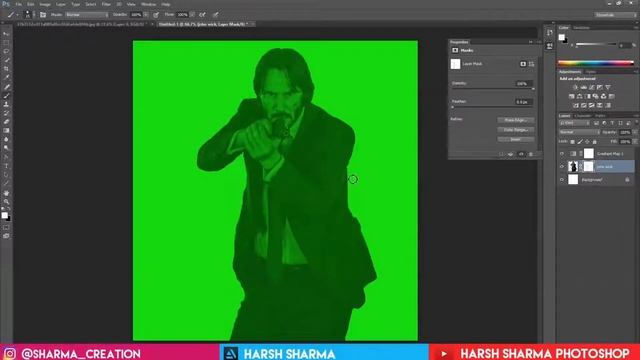This screenshot has height=360, width=640.
Task: Select the Horizontal Type tool
Action: coord(6,166)
